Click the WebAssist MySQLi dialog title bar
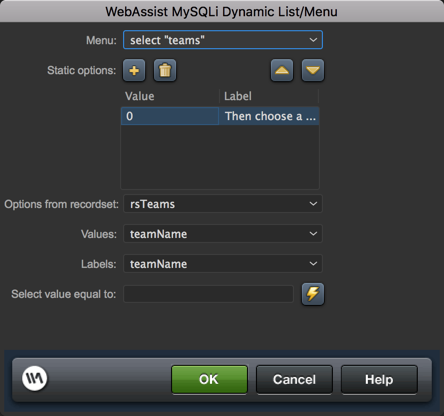 [x=222, y=11]
